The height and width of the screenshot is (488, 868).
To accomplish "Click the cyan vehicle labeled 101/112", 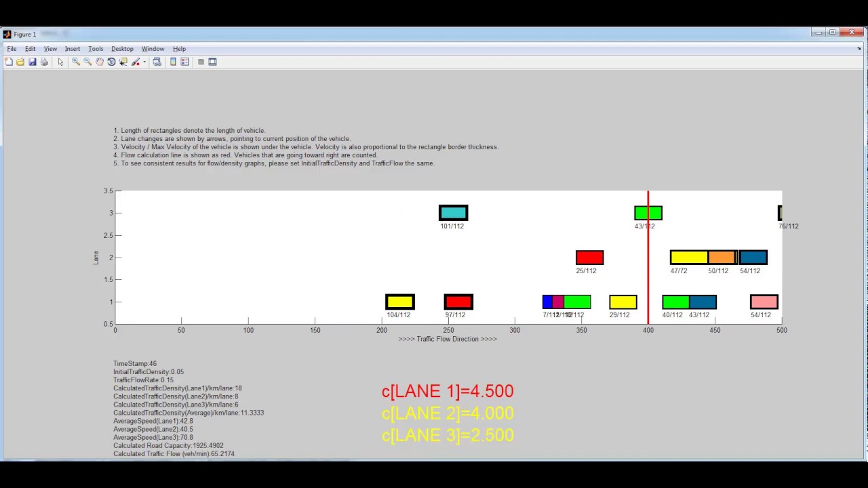I will (453, 213).
